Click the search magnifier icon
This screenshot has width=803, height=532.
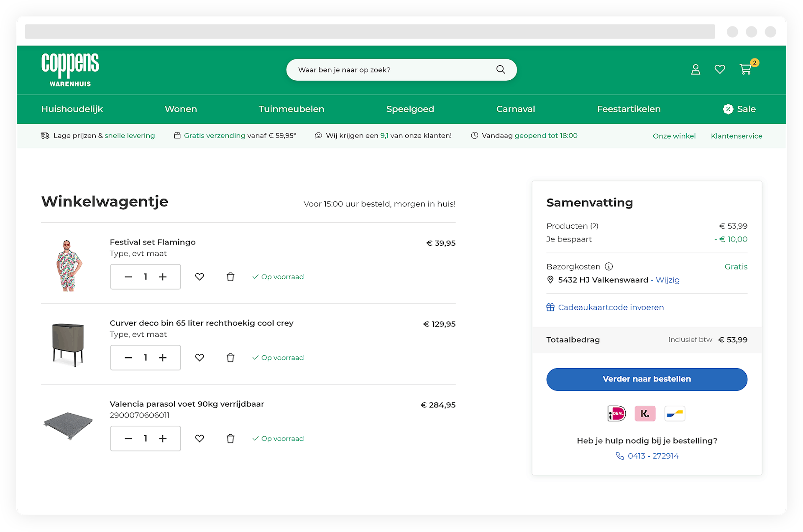501,70
